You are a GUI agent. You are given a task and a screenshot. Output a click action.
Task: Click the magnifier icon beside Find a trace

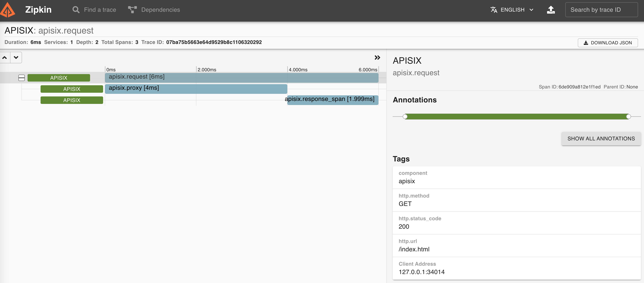coord(76,10)
